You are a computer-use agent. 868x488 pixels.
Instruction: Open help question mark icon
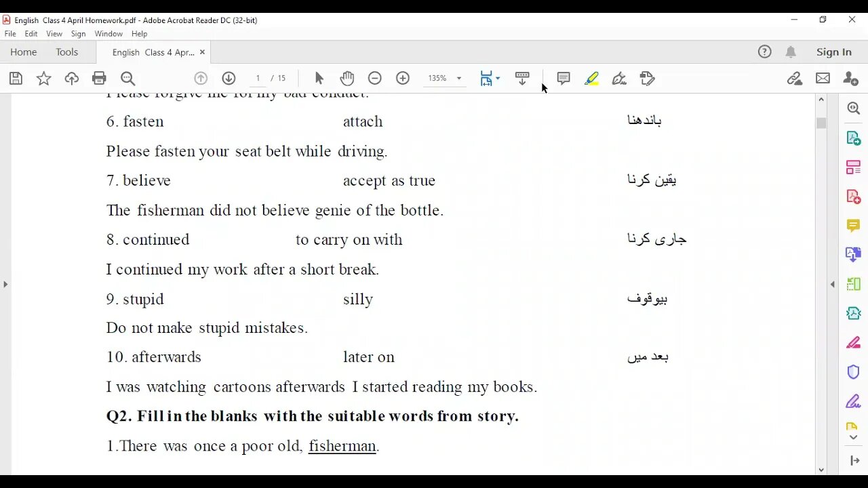pyautogui.click(x=765, y=52)
